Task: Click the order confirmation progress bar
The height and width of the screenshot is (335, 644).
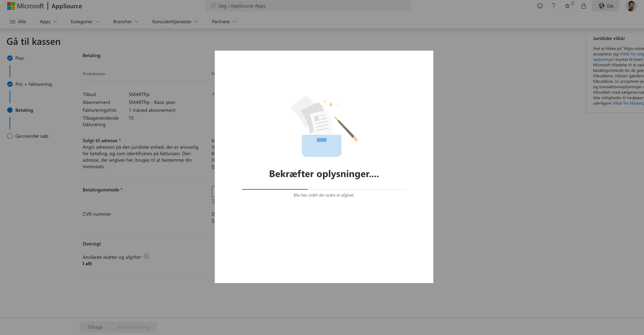Action: point(324,189)
